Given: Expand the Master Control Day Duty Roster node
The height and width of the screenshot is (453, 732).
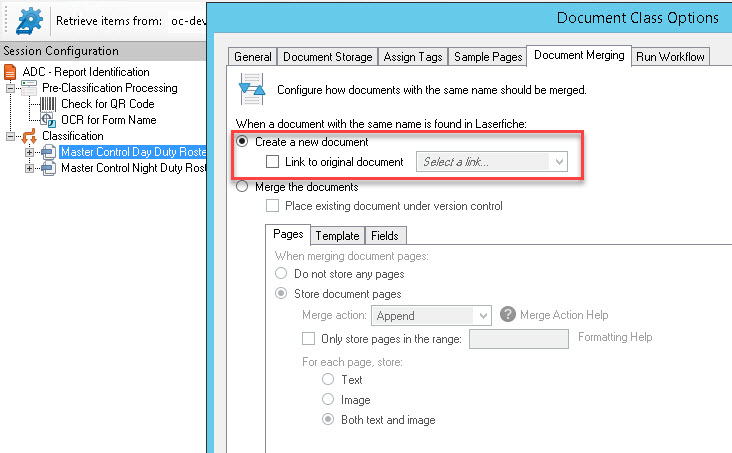Looking at the screenshot, I should point(29,152).
